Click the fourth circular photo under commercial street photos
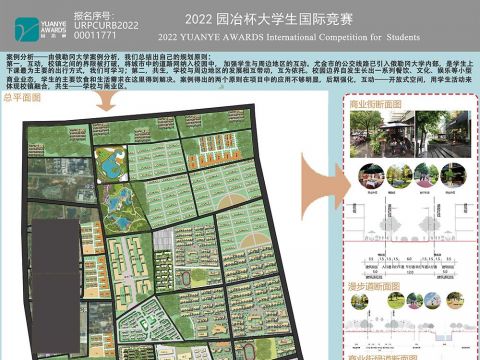Screen dimensions: 480x360 click(x=453, y=176)
